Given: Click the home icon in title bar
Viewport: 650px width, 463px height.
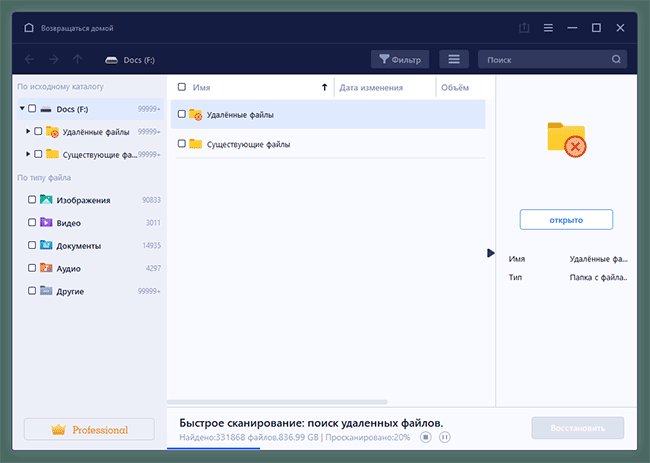Looking at the screenshot, I should pyautogui.click(x=29, y=28).
